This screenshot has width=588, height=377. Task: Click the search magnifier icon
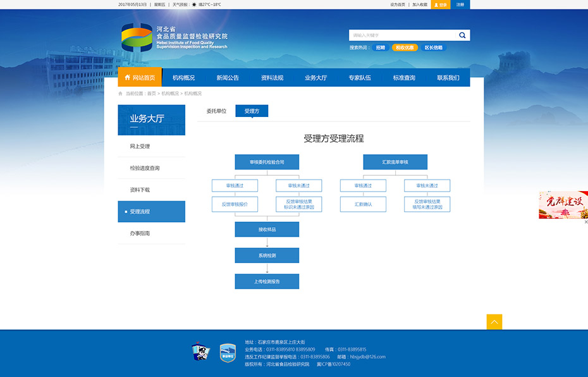click(x=462, y=35)
